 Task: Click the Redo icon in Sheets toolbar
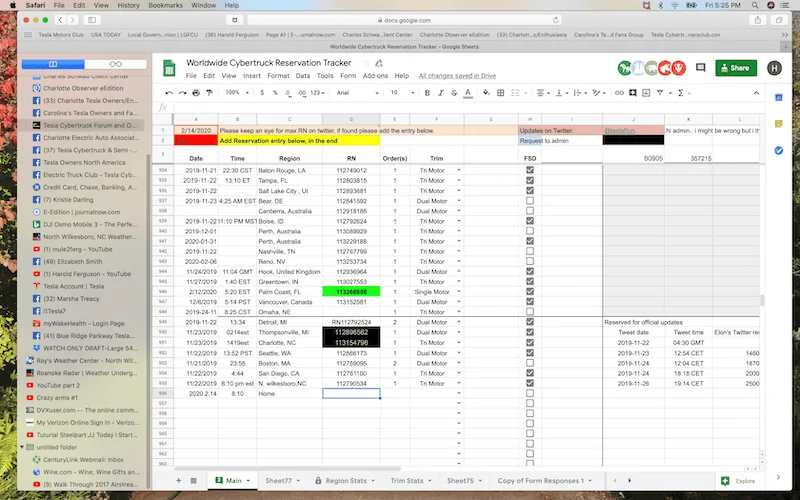pos(182,93)
